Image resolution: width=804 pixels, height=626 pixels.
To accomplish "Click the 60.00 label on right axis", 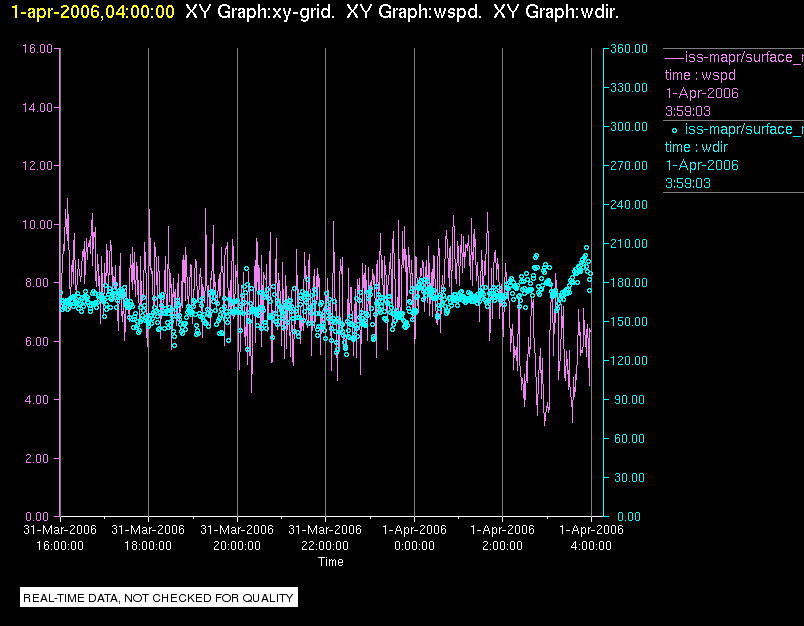I will [630, 438].
